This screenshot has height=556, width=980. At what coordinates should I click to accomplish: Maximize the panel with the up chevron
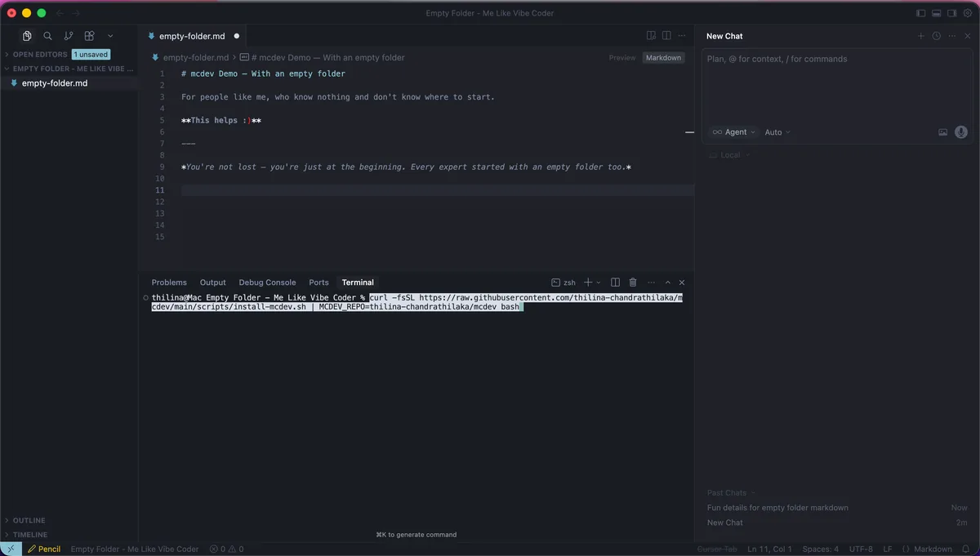(668, 282)
